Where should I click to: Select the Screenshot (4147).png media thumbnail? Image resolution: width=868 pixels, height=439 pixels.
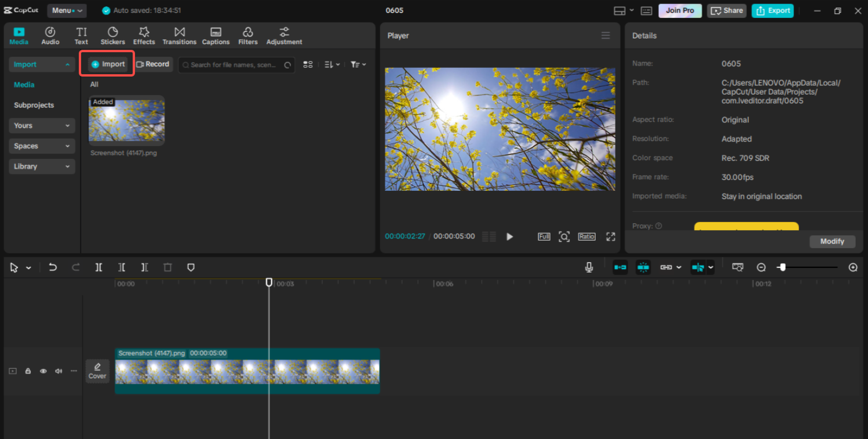126,121
